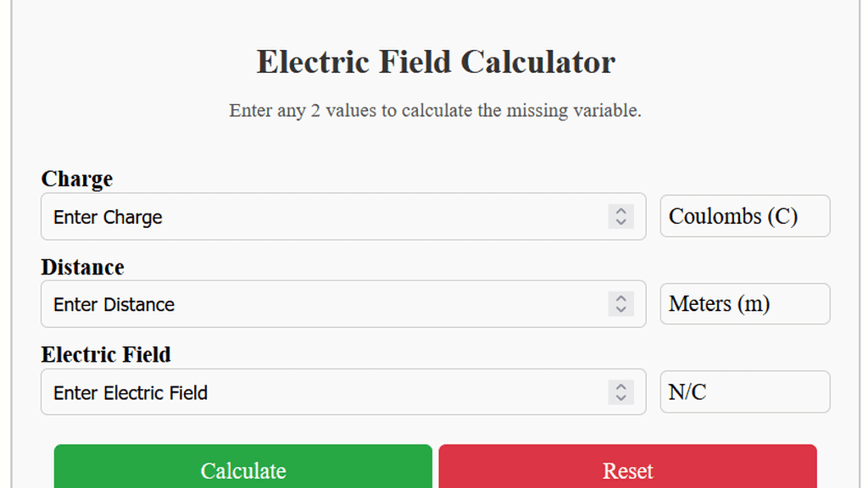This screenshot has height=488, width=868.
Task: Click the instructions text below the title
Action: 434,110
